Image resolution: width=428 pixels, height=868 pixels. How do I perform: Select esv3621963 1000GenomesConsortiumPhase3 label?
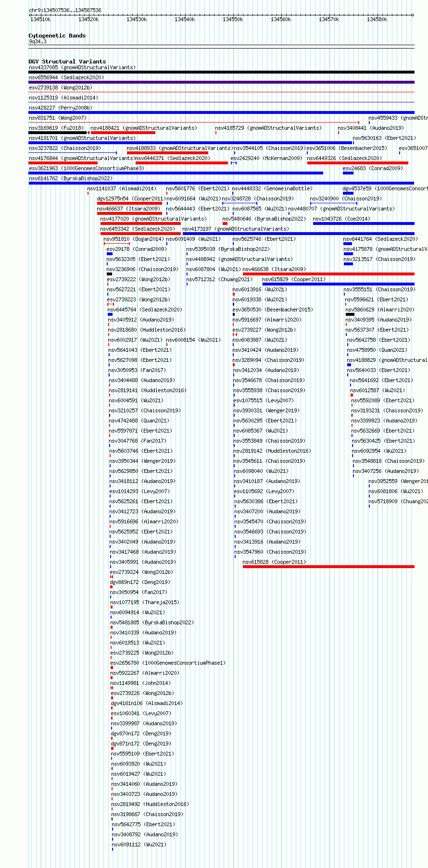(87, 168)
